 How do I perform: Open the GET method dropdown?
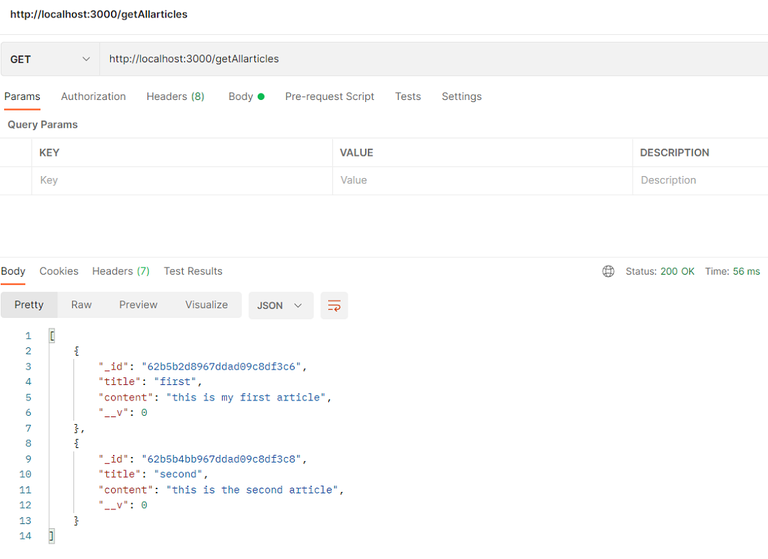(x=49, y=59)
